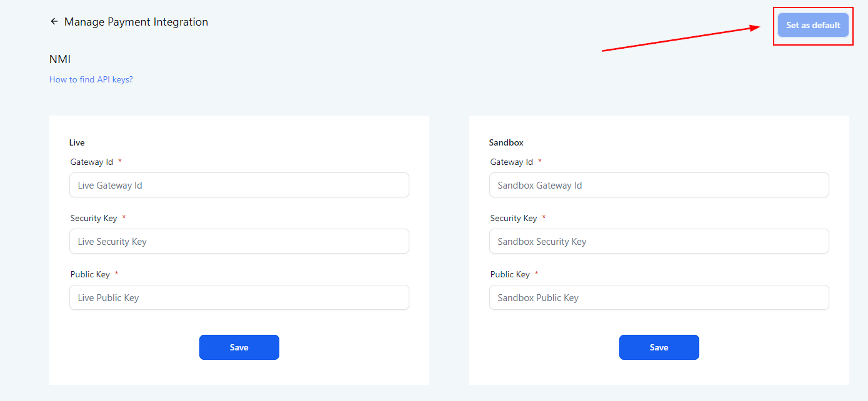Click the back arrow icon
Image resolution: width=868 pixels, height=401 pixels.
(x=54, y=22)
